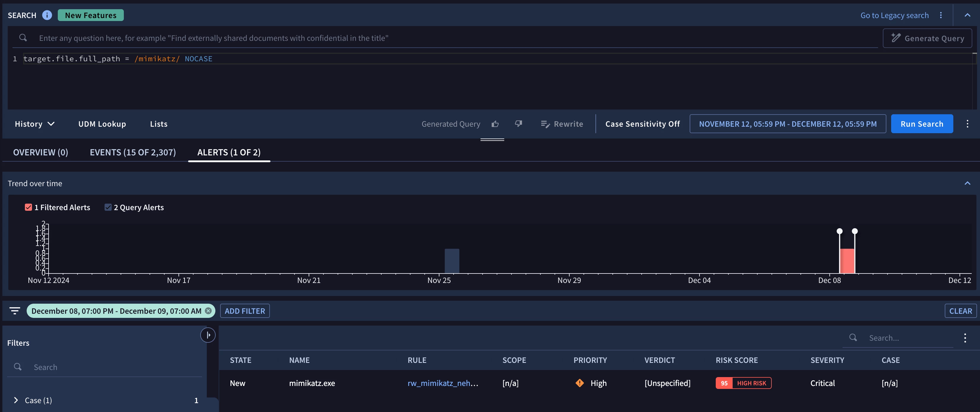Remove the December 08 date filter chip
Viewport: 980px width, 412px height.
[x=208, y=311]
